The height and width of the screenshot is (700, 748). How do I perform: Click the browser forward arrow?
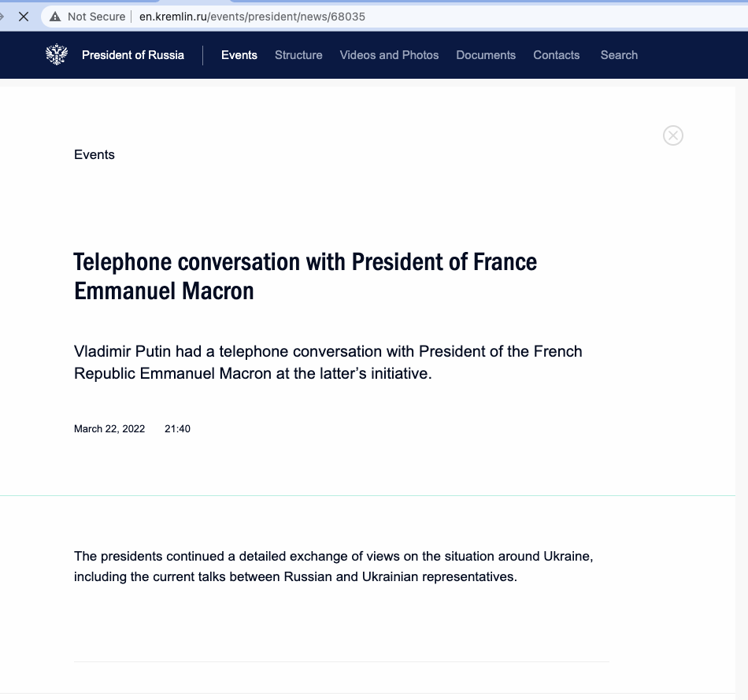click(2, 17)
